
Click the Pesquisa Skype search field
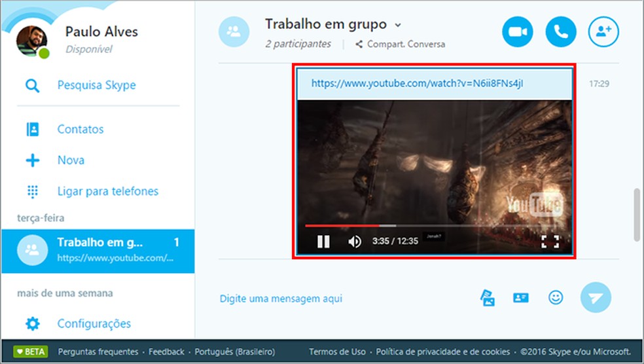pyautogui.click(x=96, y=85)
